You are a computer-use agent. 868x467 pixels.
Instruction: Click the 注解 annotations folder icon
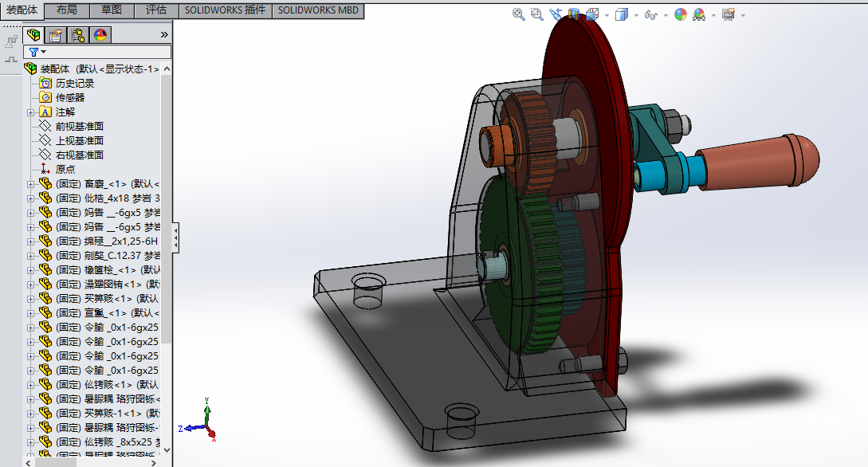click(x=45, y=112)
